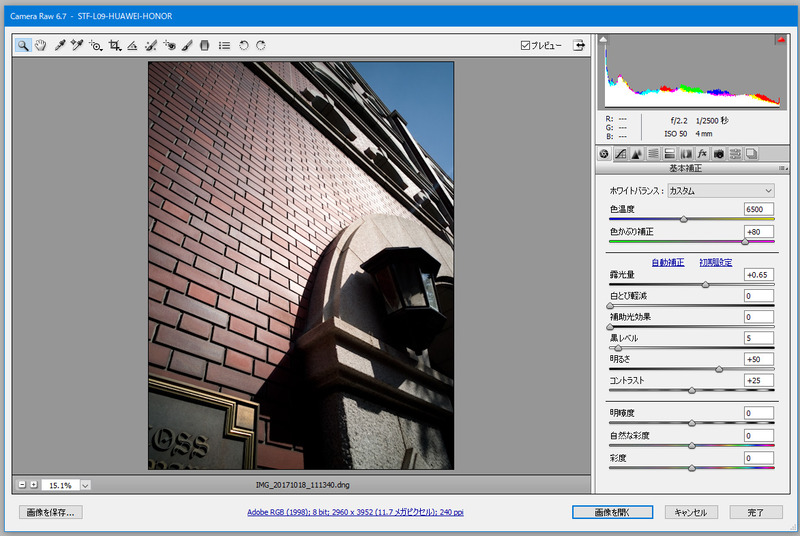This screenshot has width=800, height=536.
Task: Click the コントラスト value field +25
Action: [758, 380]
